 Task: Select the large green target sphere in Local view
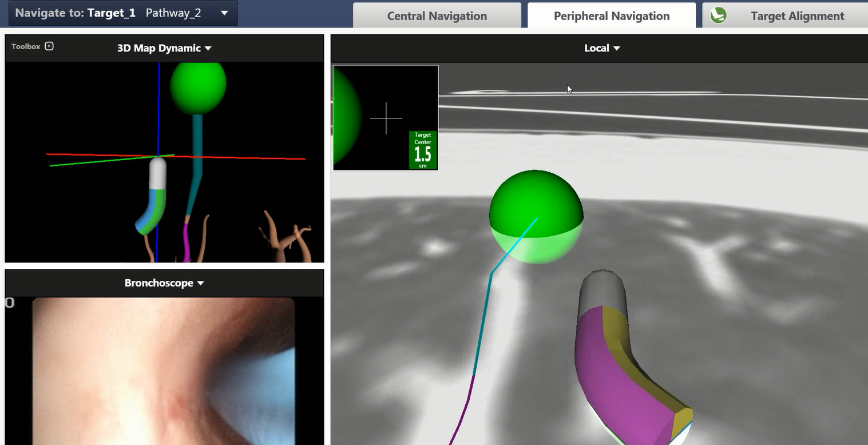(x=536, y=216)
